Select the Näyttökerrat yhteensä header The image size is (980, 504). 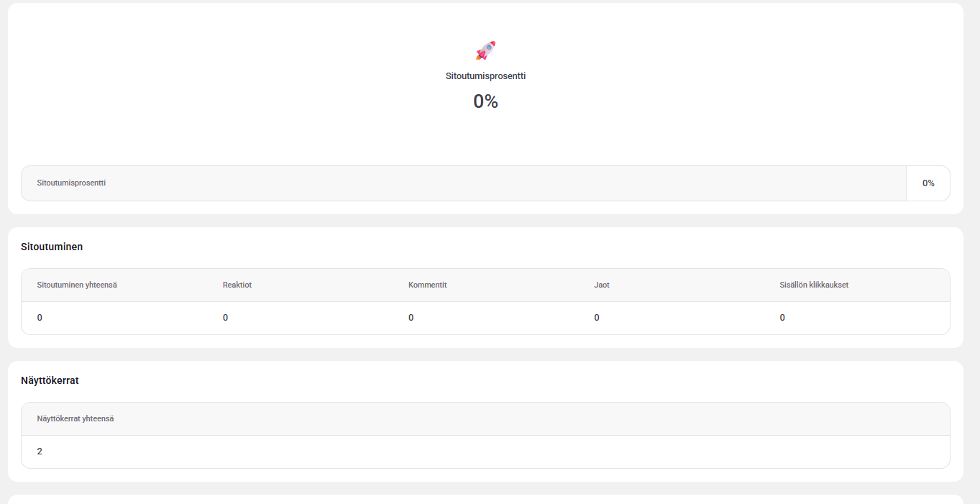[75, 418]
